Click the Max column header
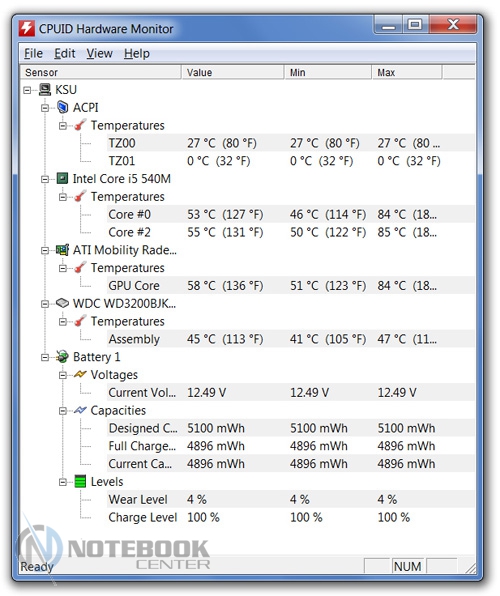 pyautogui.click(x=407, y=73)
